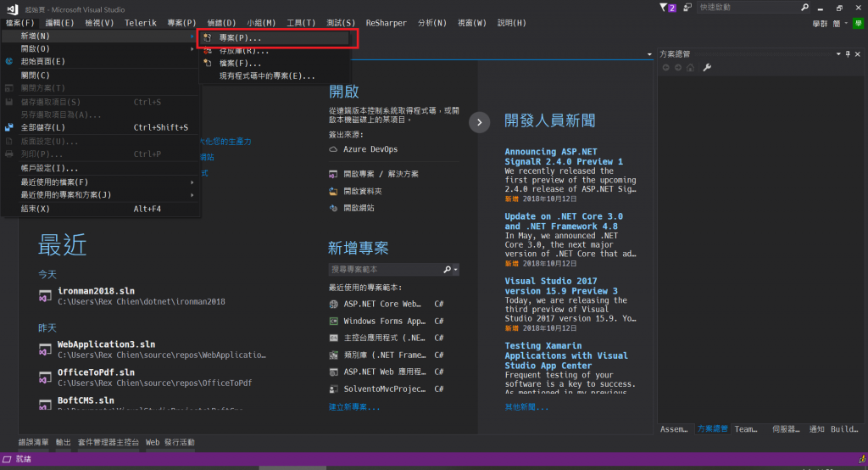This screenshot has height=470, width=868.
Task: Open Announcing ASP.NET SignalR 2.4.0 news article
Action: (x=564, y=157)
